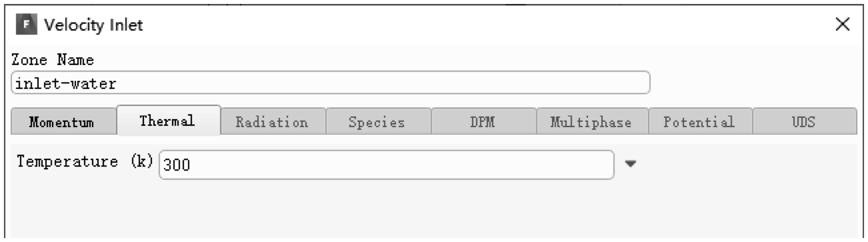The image size is (868, 242).
Task: Click the Zone Name label
Action: pos(53,60)
